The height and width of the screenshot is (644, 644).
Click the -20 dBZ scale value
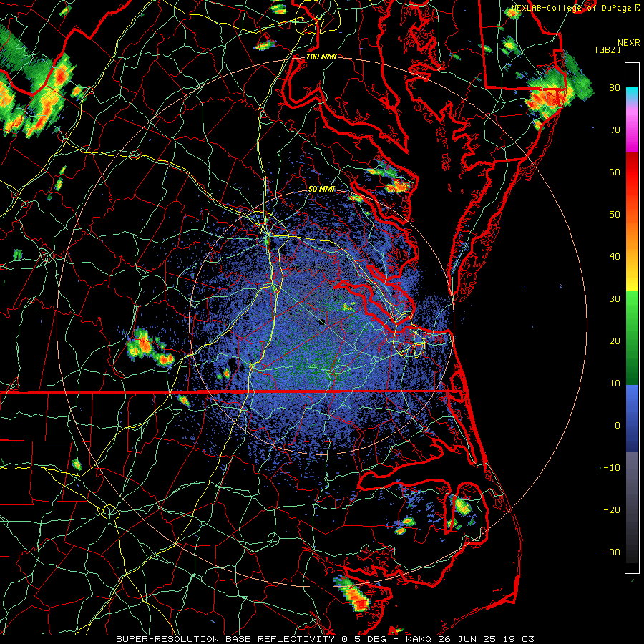tap(612, 510)
